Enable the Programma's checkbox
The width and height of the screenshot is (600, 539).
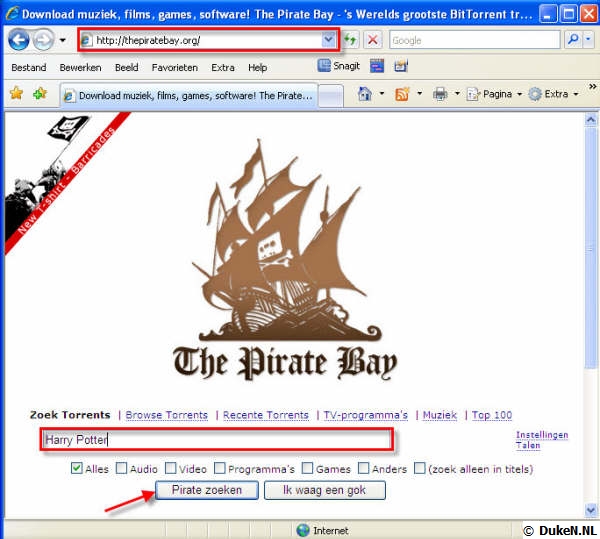pyautogui.click(x=220, y=468)
